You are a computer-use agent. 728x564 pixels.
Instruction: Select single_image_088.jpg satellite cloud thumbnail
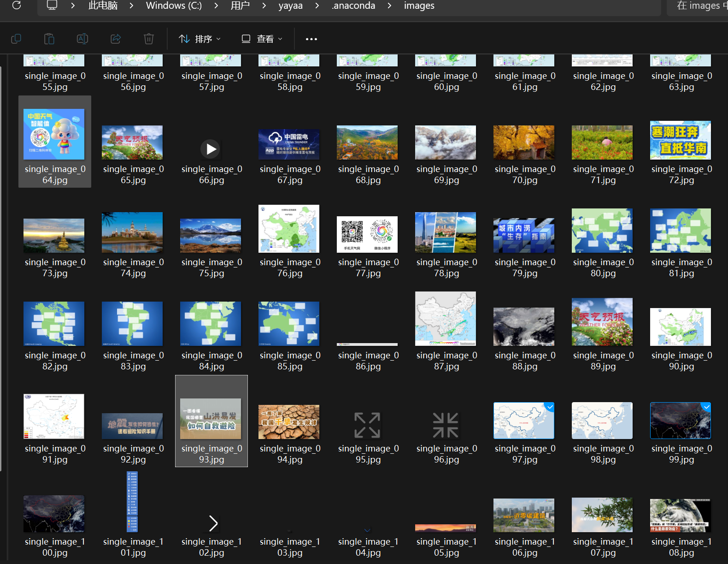tap(524, 327)
